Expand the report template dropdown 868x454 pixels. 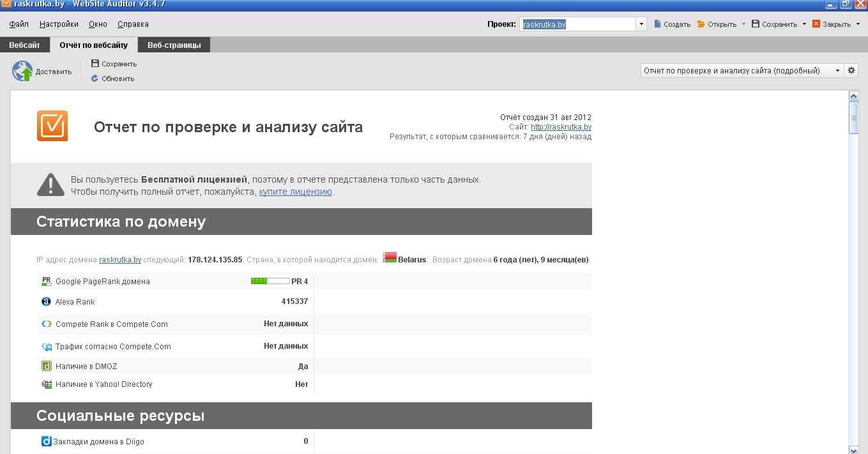tap(837, 71)
